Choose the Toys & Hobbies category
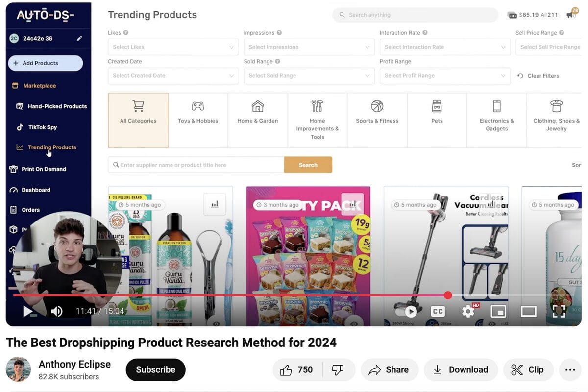 [198, 121]
